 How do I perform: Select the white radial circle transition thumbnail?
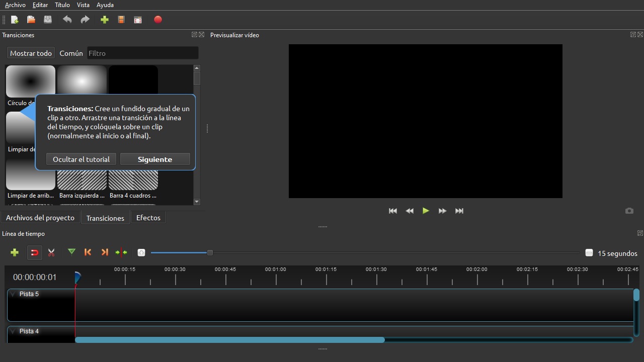(82, 80)
